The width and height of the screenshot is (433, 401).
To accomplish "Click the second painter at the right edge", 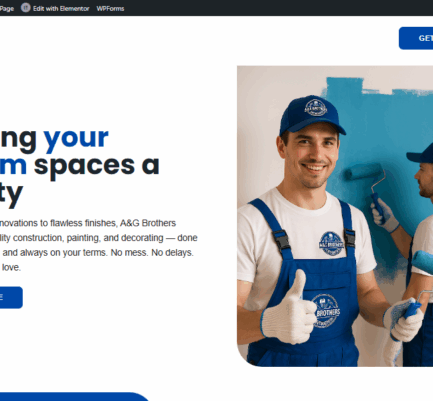I will coord(420,253).
